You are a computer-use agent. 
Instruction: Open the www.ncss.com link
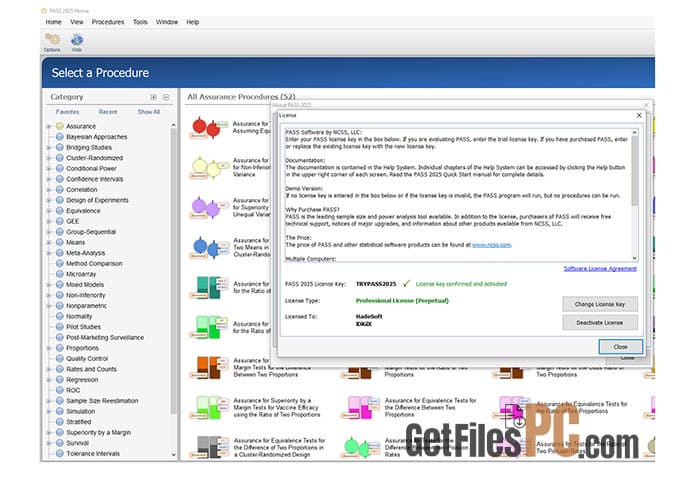[492, 245]
